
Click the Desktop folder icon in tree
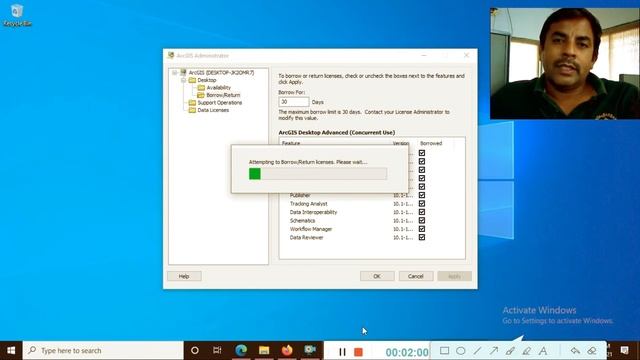[192, 80]
